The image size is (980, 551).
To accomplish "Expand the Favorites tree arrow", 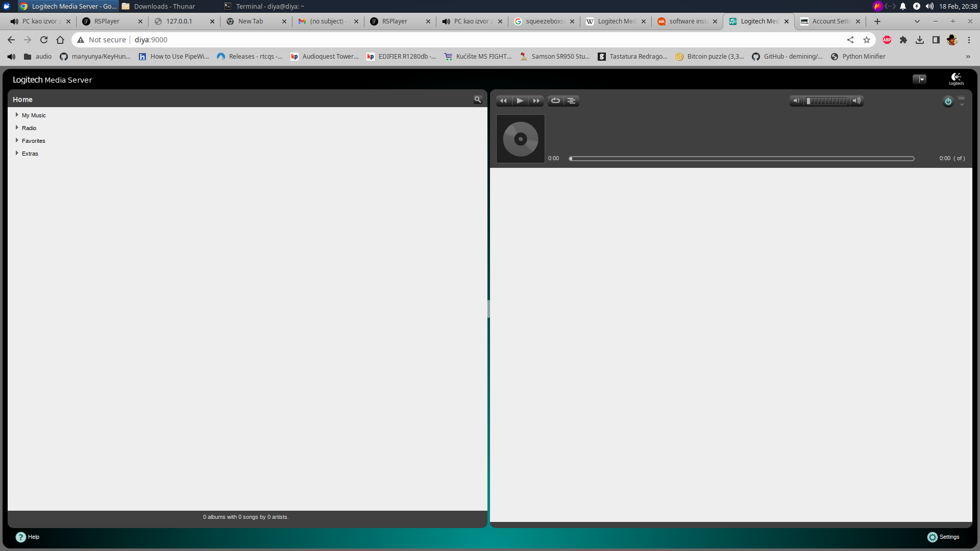I will pos(17,140).
